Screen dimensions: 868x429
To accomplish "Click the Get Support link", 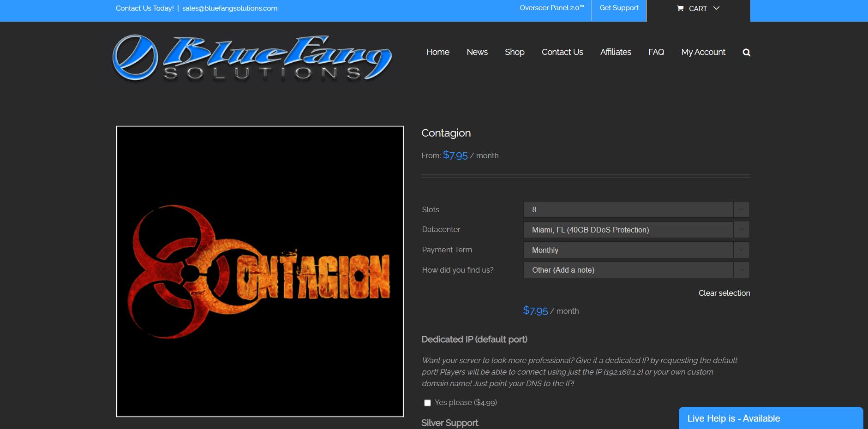I will click(619, 8).
